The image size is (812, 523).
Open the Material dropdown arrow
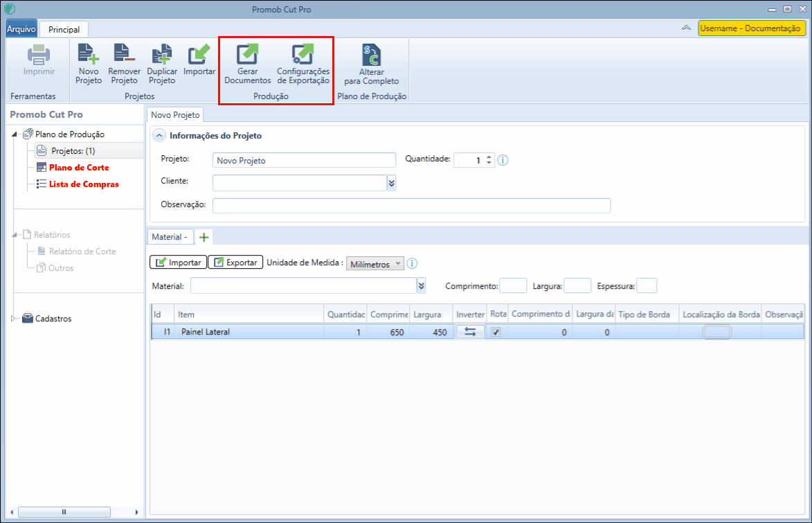(x=422, y=285)
